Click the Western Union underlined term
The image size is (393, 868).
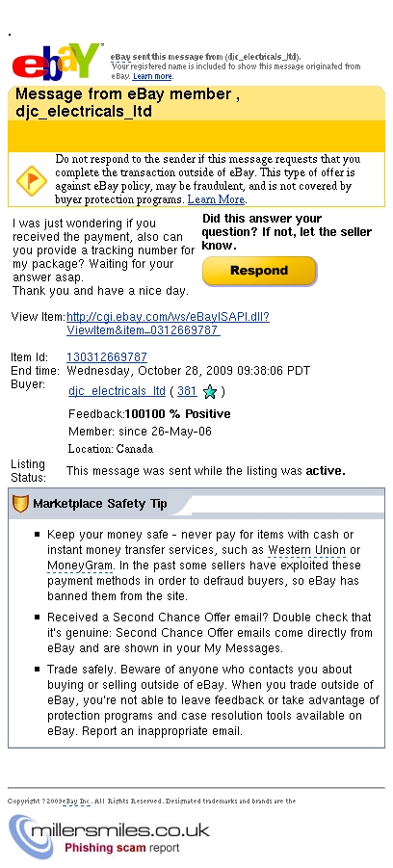(x=306, y=550)
